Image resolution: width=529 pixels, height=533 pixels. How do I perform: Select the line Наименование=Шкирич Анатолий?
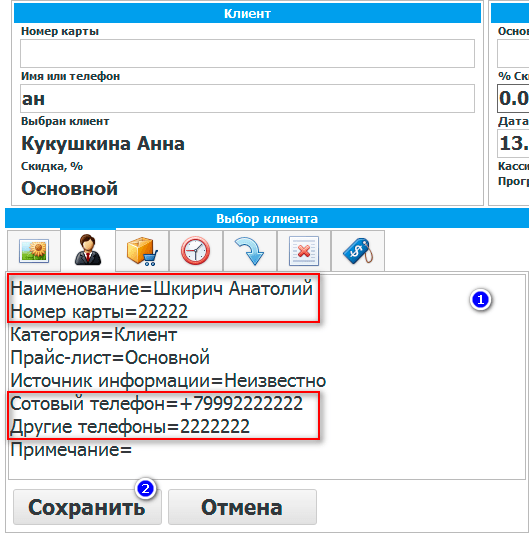(161, 289)
